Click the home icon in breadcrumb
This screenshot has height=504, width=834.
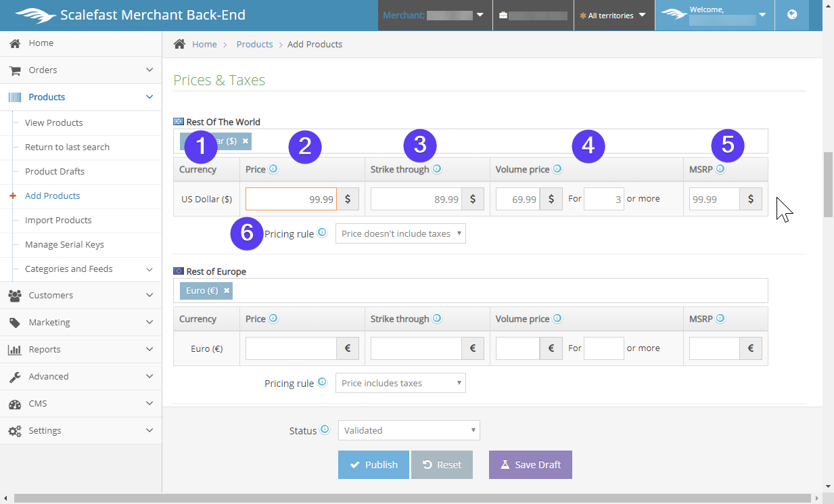[179, 44]
